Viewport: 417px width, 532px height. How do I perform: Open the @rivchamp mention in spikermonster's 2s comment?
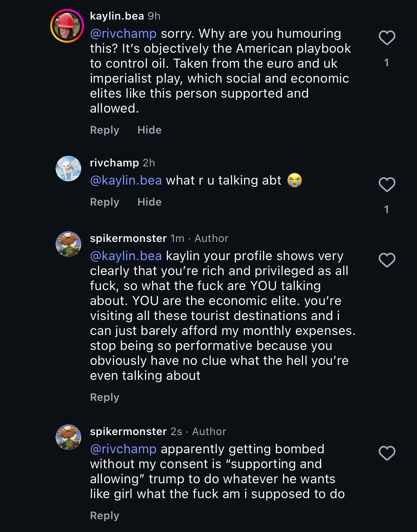123,449
